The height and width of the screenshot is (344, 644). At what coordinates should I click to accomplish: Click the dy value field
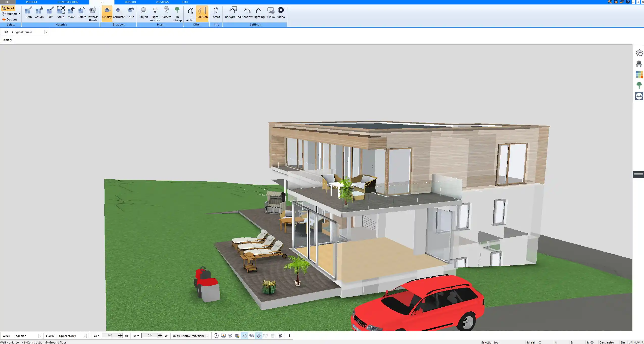click(x=150, y=336)
